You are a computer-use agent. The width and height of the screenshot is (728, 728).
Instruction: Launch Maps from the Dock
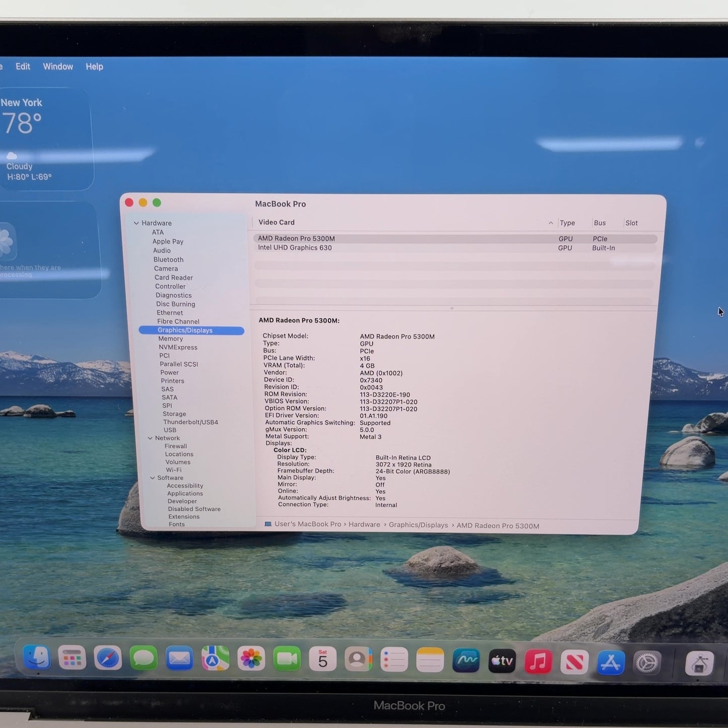point(215,658)
